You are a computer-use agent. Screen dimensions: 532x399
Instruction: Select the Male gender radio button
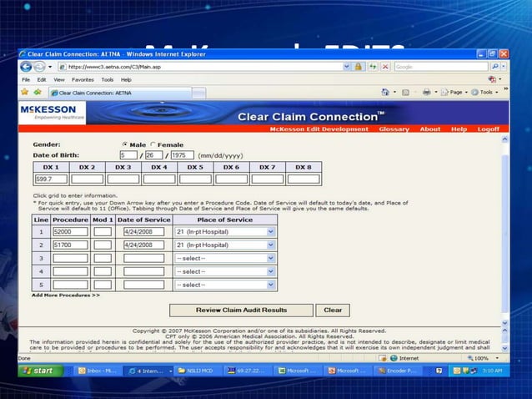click(126, 144)
